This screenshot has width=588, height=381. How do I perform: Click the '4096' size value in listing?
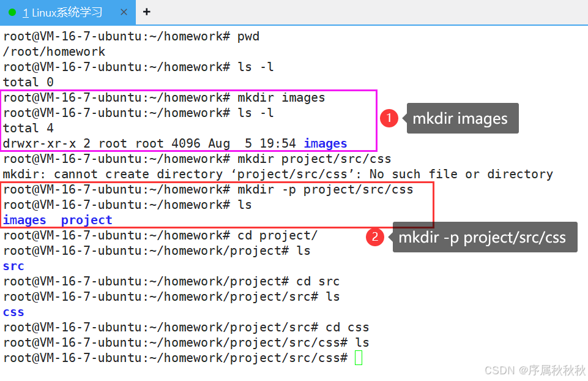[185, 143]
